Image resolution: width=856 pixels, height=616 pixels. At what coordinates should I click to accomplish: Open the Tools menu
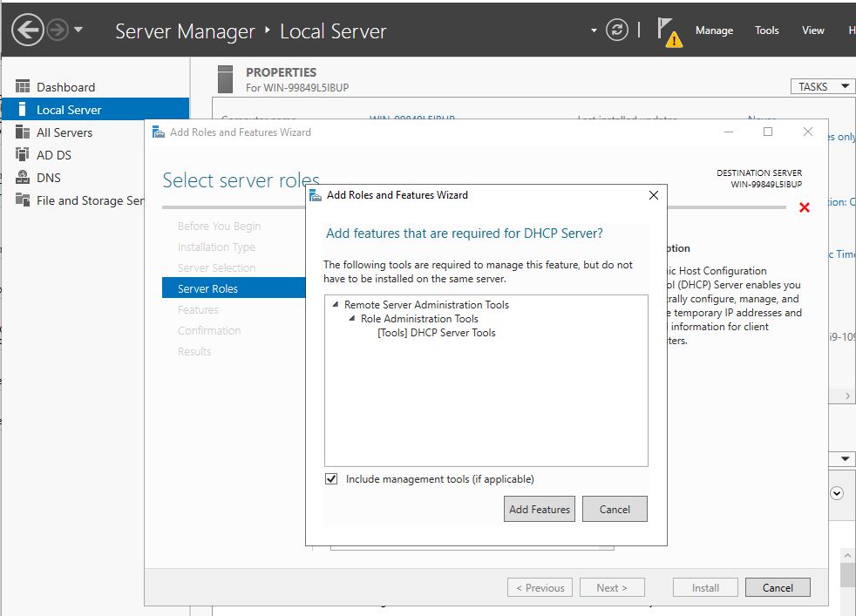pos(766,30)
